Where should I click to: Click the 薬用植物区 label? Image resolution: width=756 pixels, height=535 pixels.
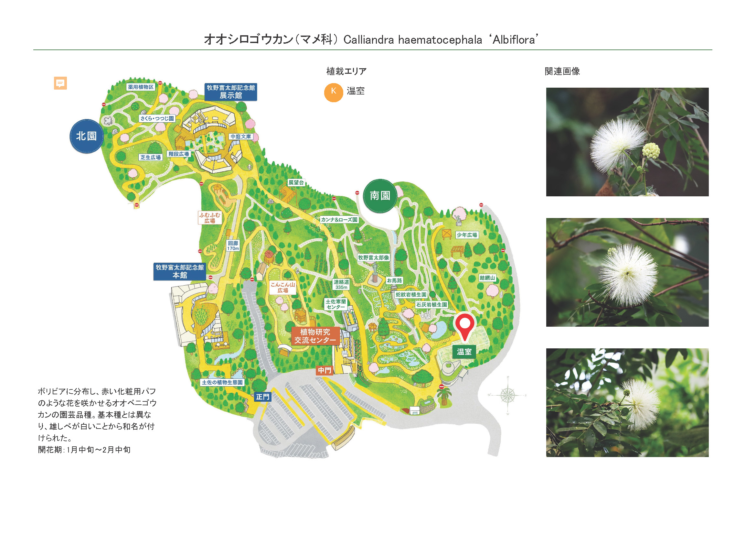coord(141,87)
